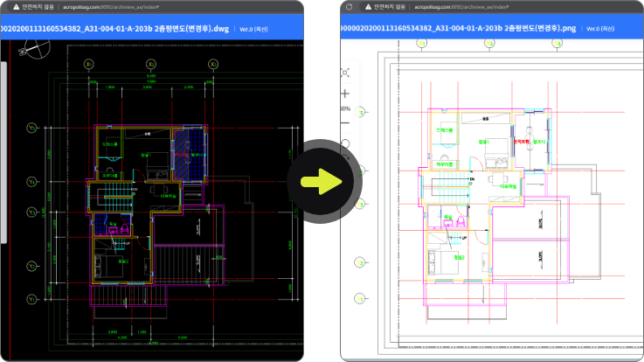Screen dimensions: 644x362
Task: Click the .png file name in the blue header
Action: 461,27
